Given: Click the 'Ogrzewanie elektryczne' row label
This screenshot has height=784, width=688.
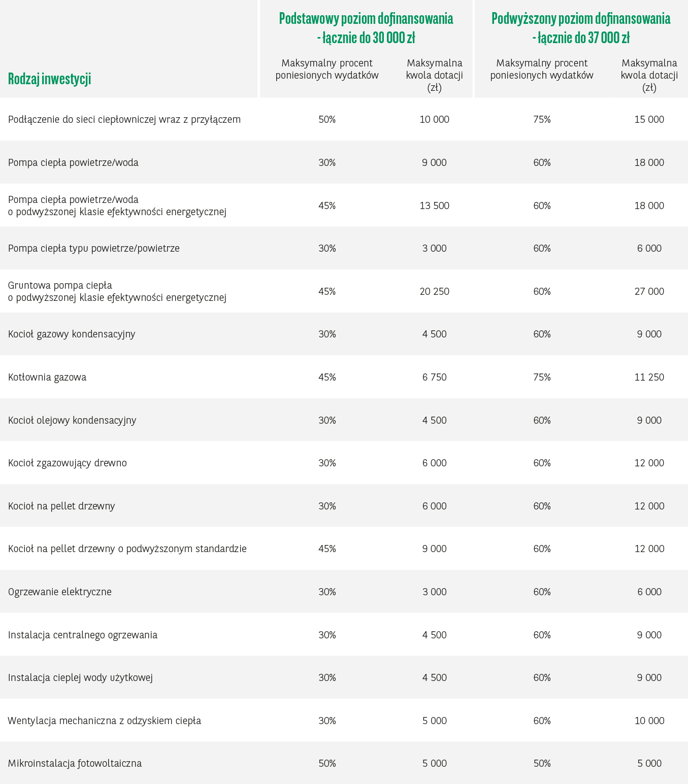Looking at the screenshot, I should click(x=60, y=592).
